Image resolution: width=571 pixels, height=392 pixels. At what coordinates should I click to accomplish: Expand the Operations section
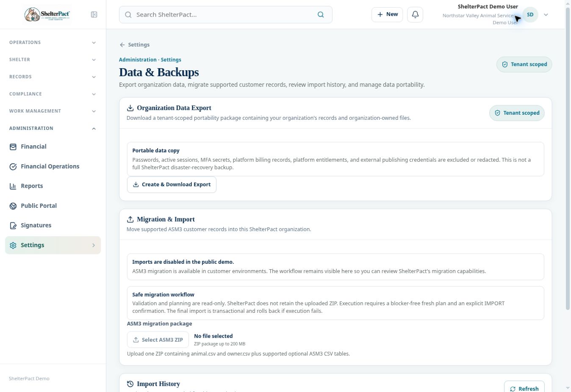tap(53, 42)
